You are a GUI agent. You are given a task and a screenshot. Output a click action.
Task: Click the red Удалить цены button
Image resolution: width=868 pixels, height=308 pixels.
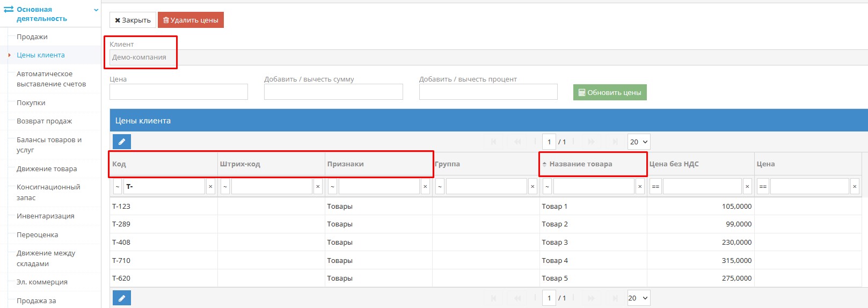(x=191, y=20)
